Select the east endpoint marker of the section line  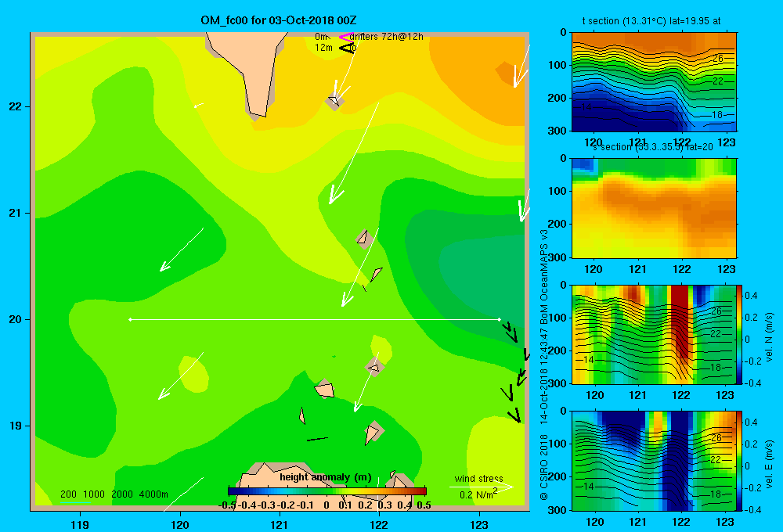[499, 319]
